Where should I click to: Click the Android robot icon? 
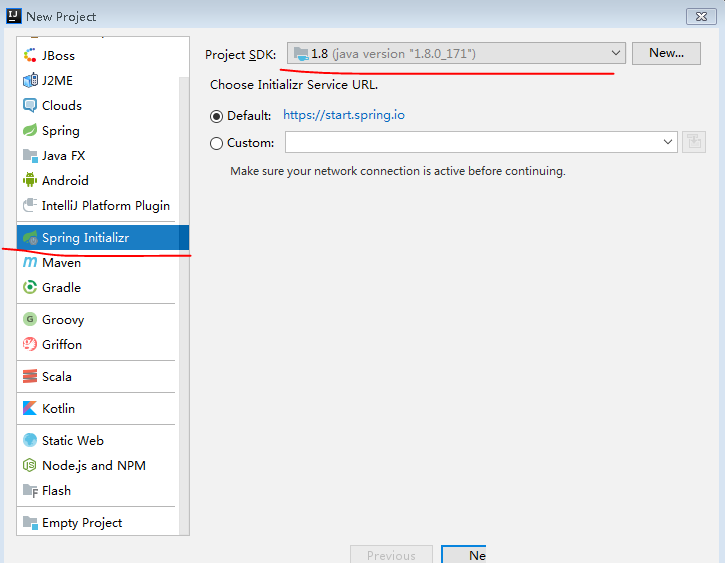click(x=30, y=181)
